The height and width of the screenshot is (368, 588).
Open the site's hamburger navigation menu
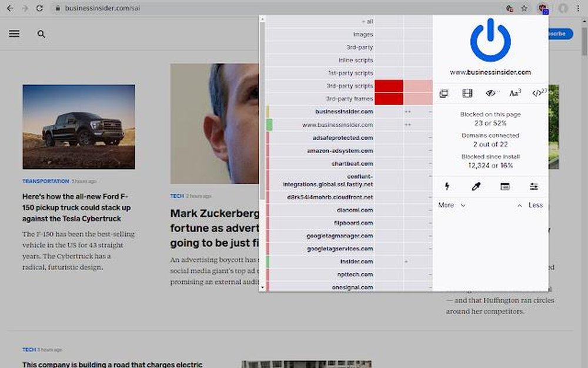point(14,34)
